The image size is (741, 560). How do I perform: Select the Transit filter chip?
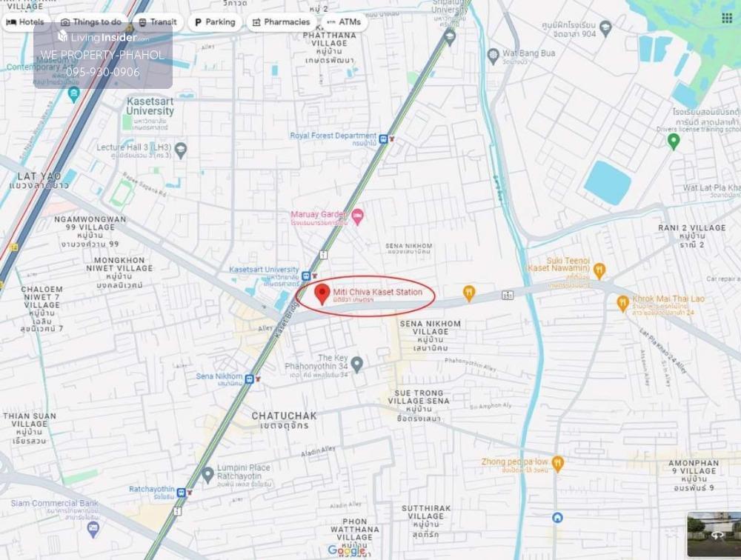pos(158,21)
